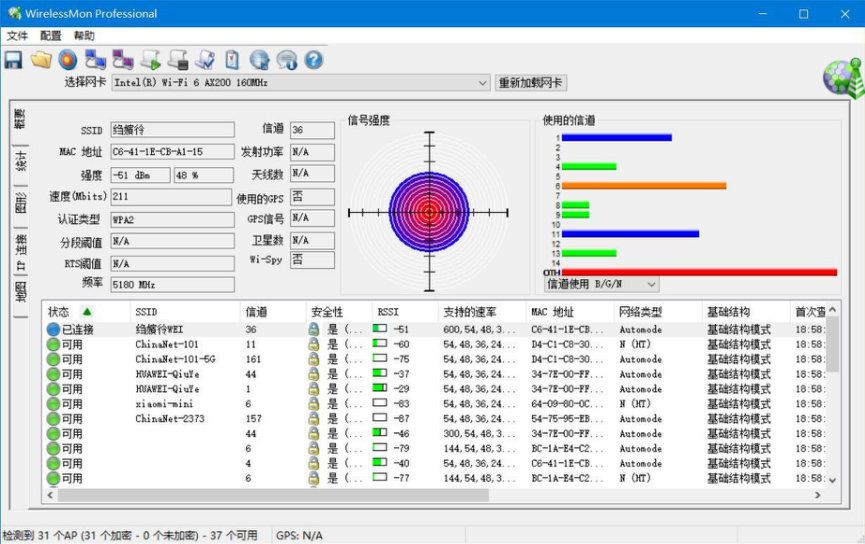Switch to the 统计 side tab

click(20, 162)
